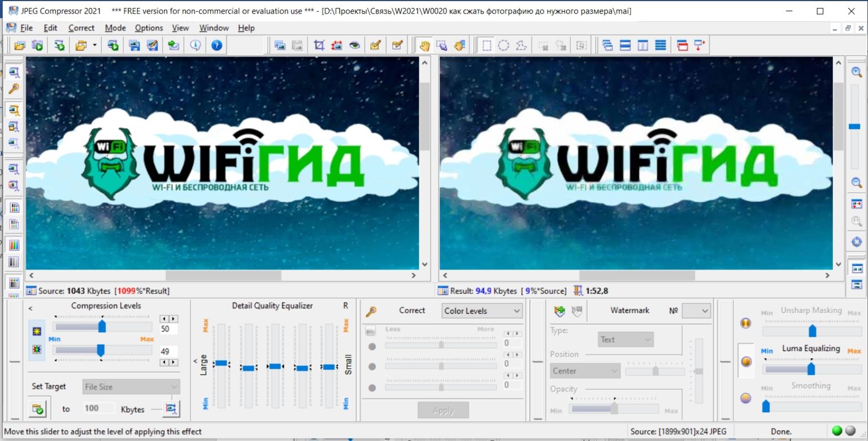Click the tile windows vertically icon
This screenshot has height=441, width=868.
[x=643, y=46]
